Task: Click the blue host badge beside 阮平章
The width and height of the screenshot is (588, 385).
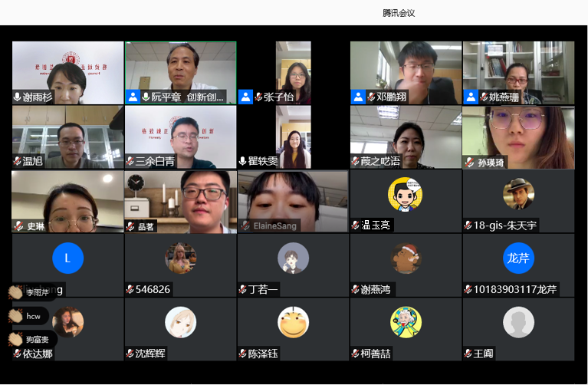Action: [x=133, y=97]
